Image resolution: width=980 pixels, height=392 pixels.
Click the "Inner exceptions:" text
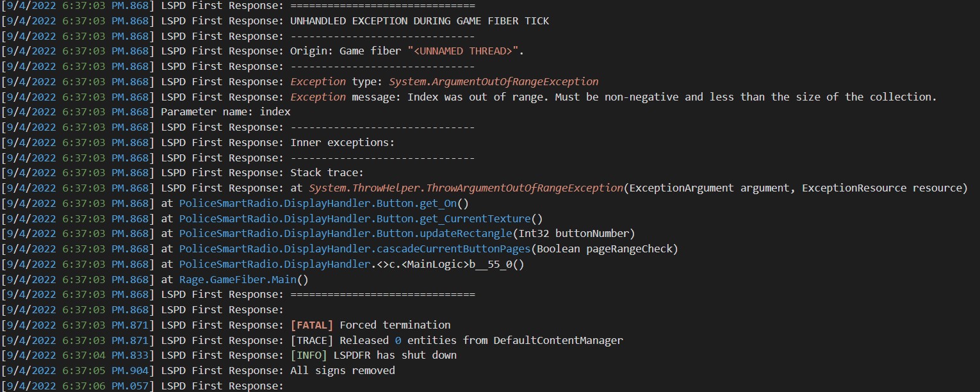point(342,142)
